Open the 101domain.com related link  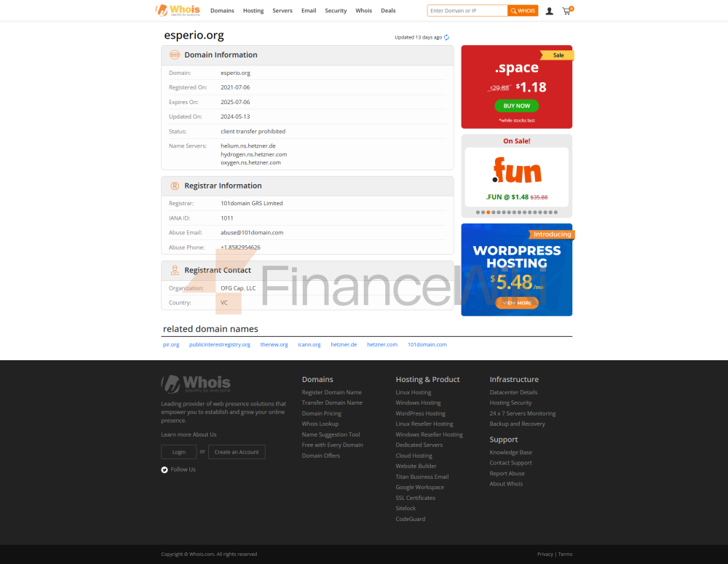(427, 344)
